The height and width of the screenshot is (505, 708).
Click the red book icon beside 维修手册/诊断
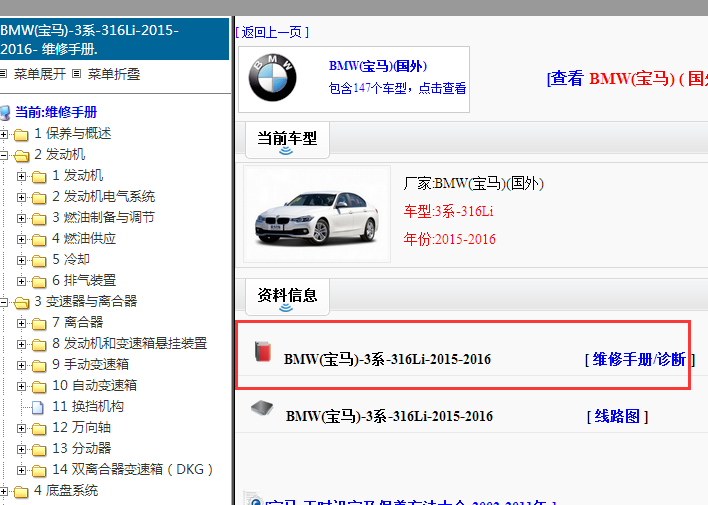(x=263, y=352)
